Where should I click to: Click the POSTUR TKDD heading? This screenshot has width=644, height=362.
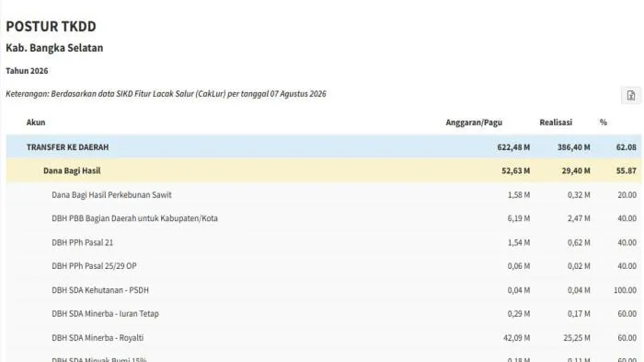coord(51,27)
